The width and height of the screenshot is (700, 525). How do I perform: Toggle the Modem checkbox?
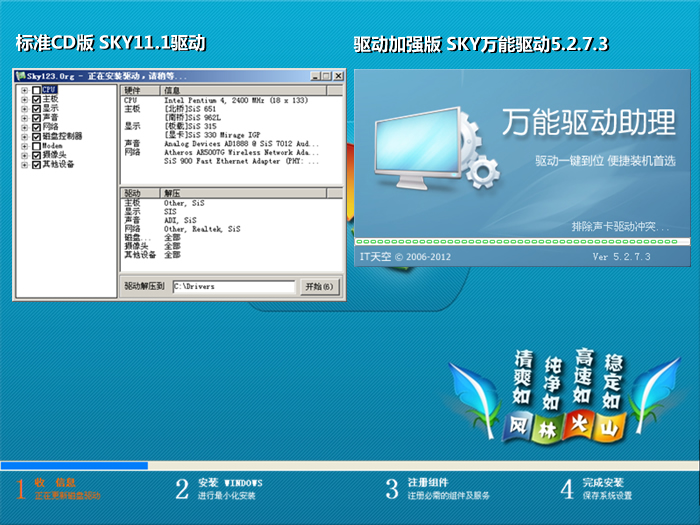coord(37,145)
